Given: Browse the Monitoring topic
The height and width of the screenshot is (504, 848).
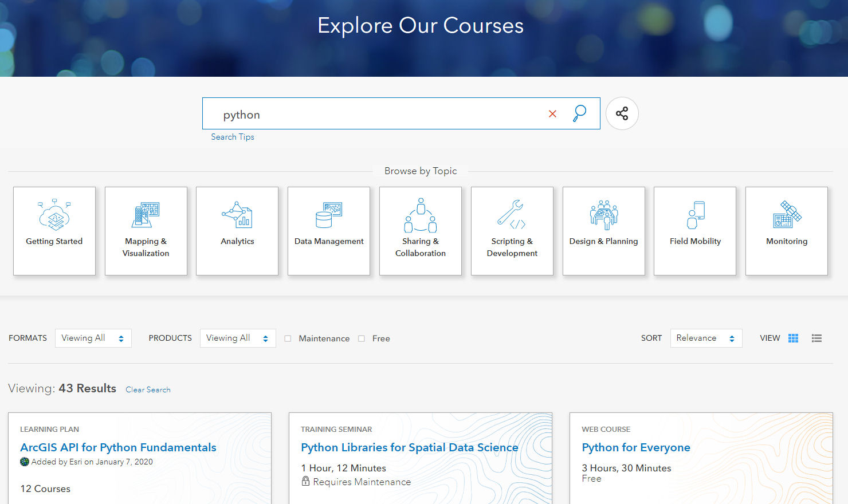Looking at the screenshot, I should [x=786, y=231].
